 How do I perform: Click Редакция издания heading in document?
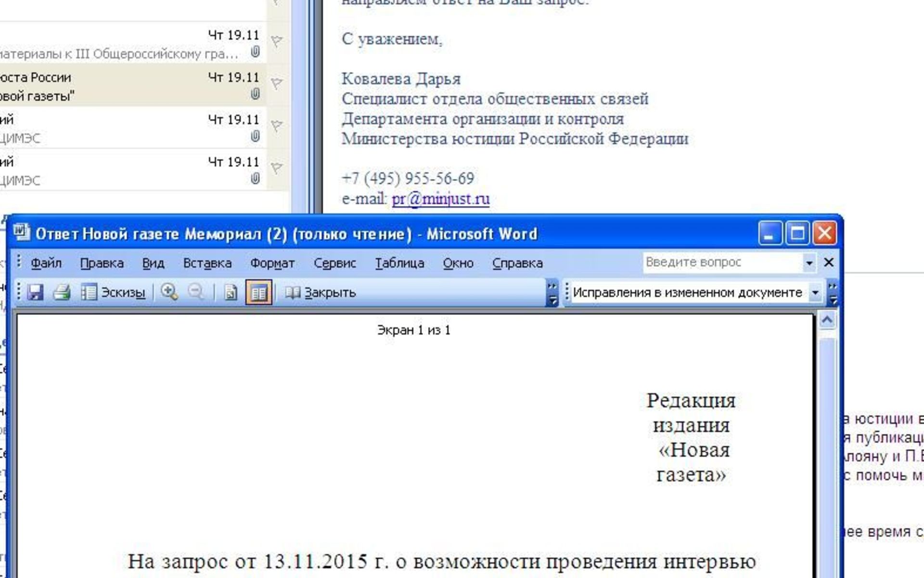(691, 413)
